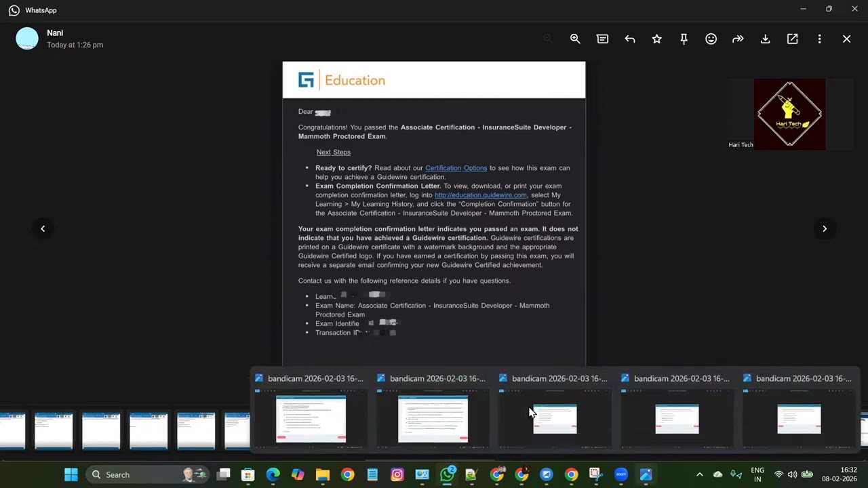The height and width of the screenshot is (488, 868).
Task: Download the image to the computer
Action: (765, 39)
